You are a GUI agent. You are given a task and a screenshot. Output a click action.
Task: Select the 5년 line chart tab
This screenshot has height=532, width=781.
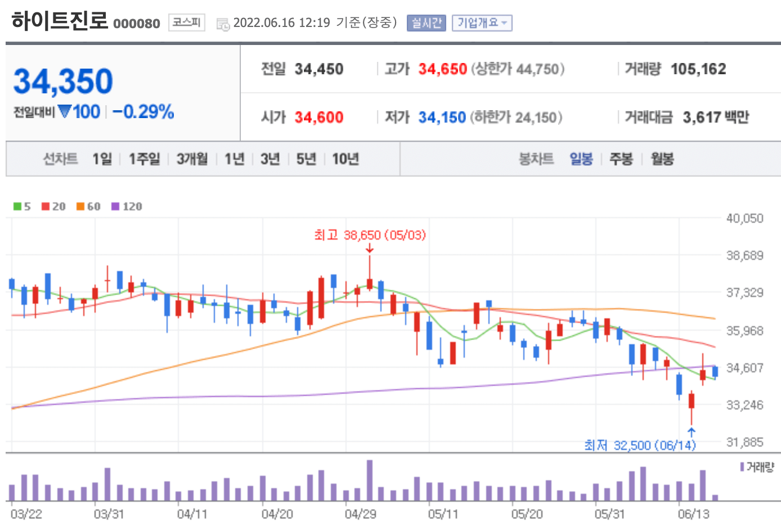(x=306, y=159)
